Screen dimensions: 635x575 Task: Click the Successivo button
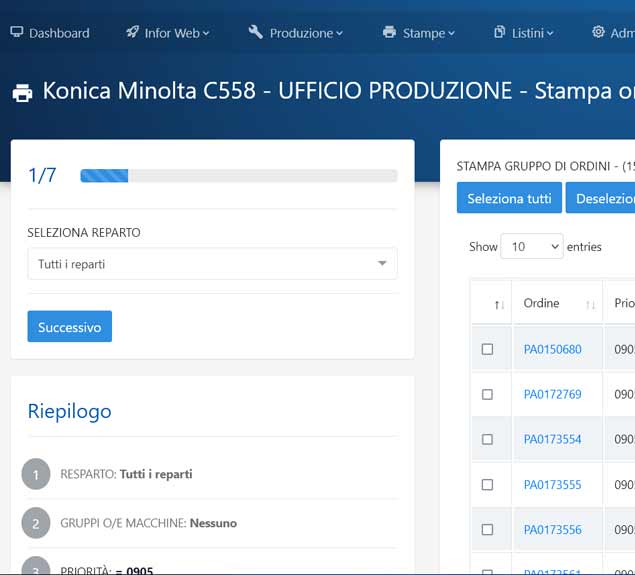tap(70, 326)
